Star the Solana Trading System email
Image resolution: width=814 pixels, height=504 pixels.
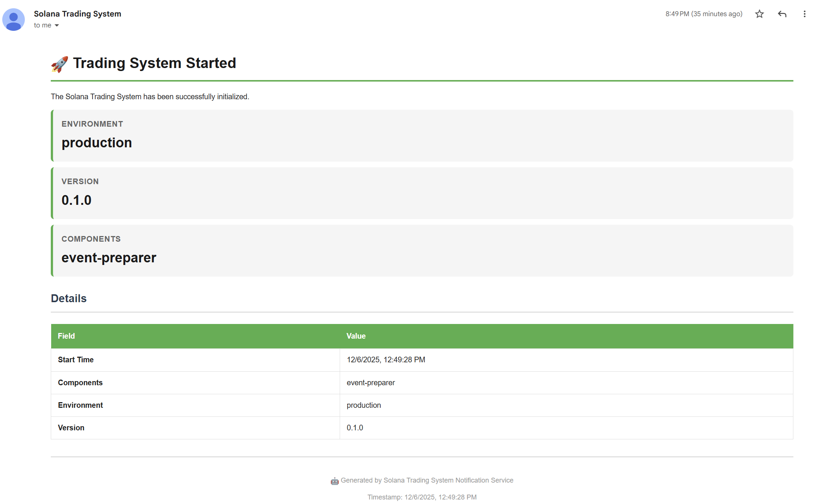tap(759, 14)
